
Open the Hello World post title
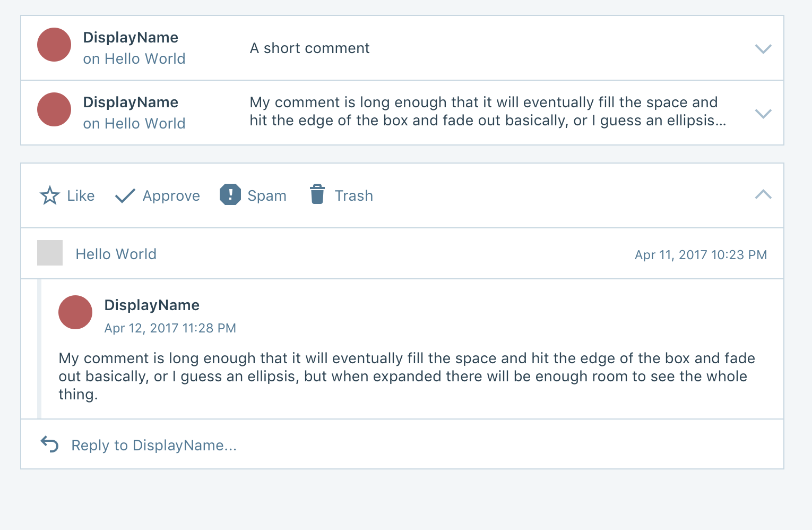click(116, 254)
